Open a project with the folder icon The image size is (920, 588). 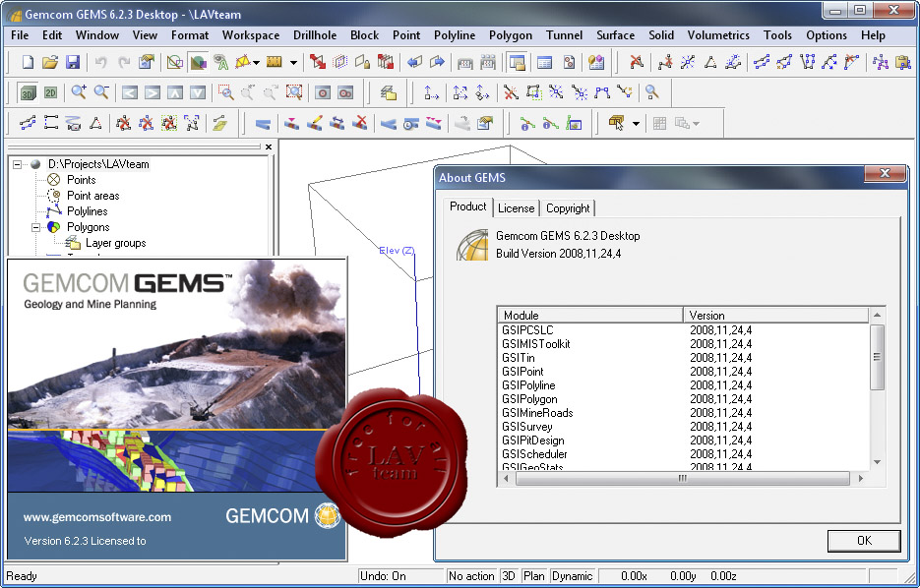[x=50, y=62]
